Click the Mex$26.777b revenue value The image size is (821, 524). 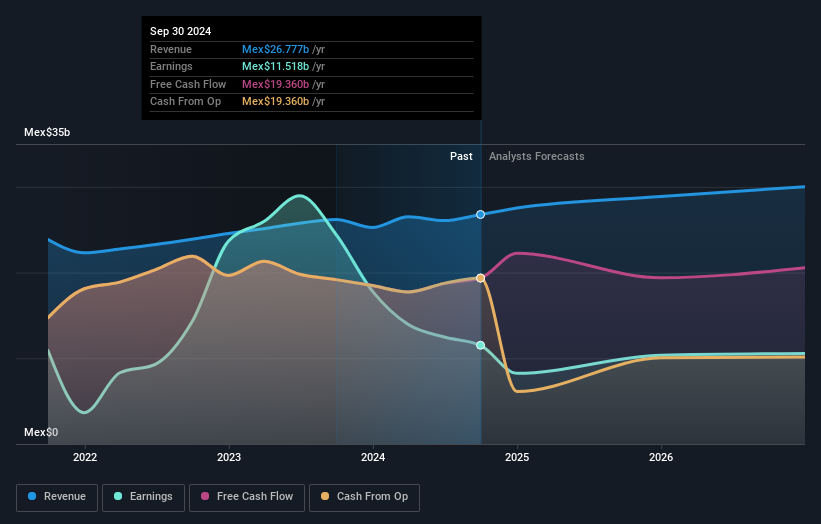tap(275, 49)
